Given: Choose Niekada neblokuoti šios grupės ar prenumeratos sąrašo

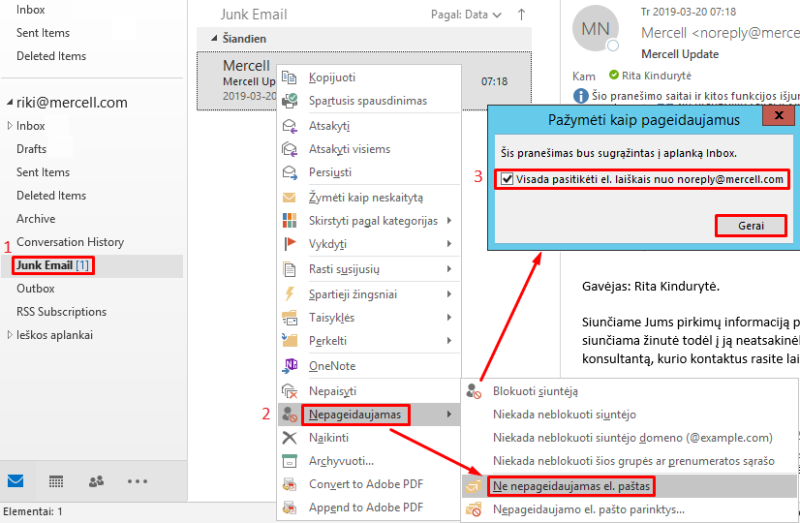Looking at the screenshot, I should 629,461.
